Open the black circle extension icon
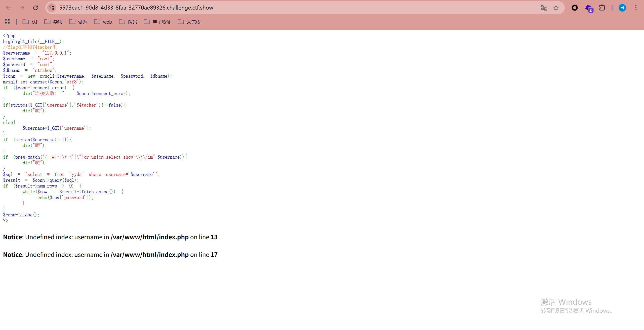644x330 pixels. click(575, 8)
